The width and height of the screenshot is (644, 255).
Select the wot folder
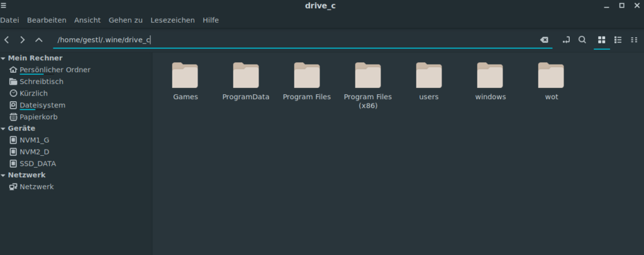pos(551,75)
